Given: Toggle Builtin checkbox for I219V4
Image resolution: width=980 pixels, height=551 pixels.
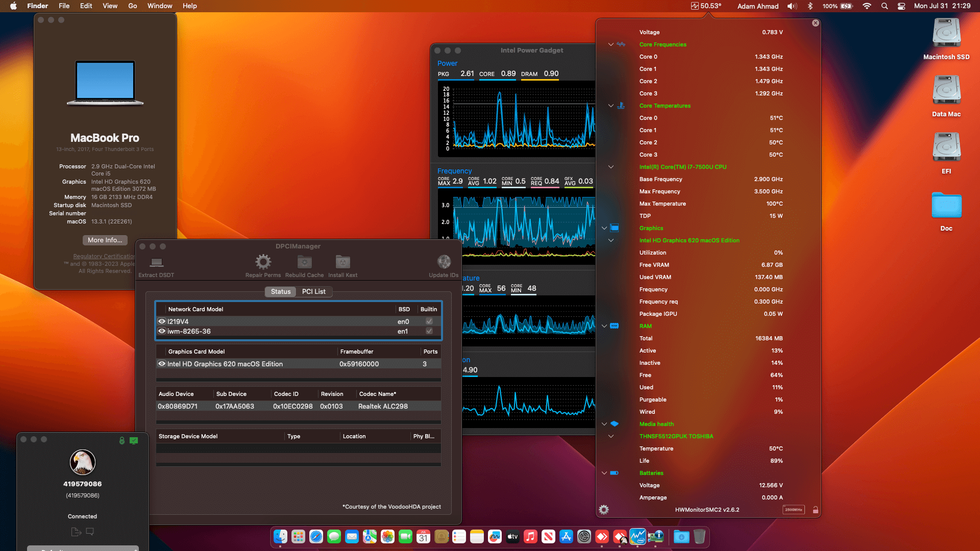Looking at the screenshot, I should click(x=429, y=321).
